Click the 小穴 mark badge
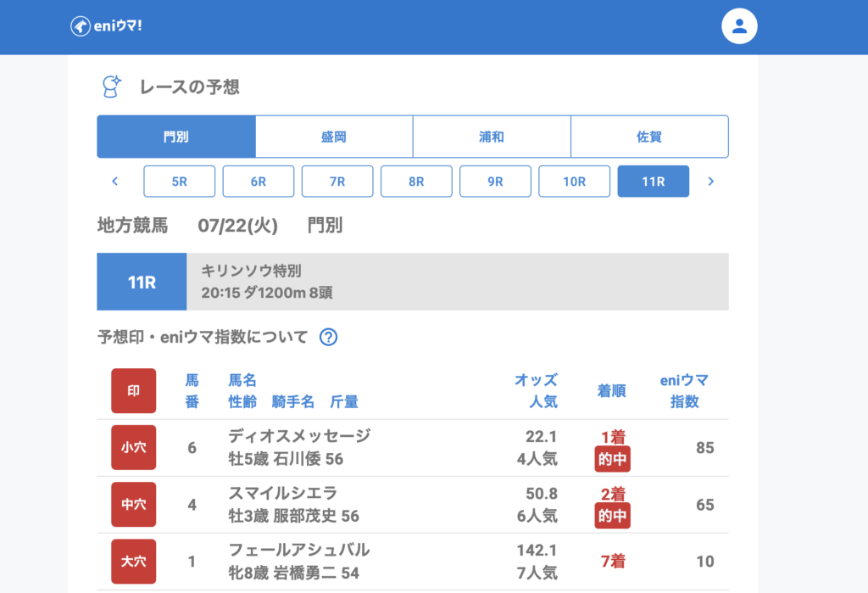 pyautogui.click(x=134, y=447)
